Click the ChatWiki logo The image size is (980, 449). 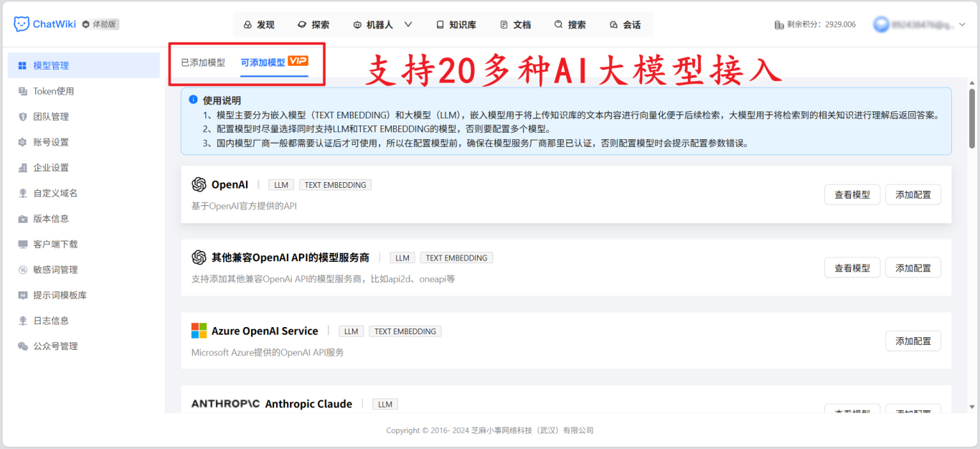(39, 23)
